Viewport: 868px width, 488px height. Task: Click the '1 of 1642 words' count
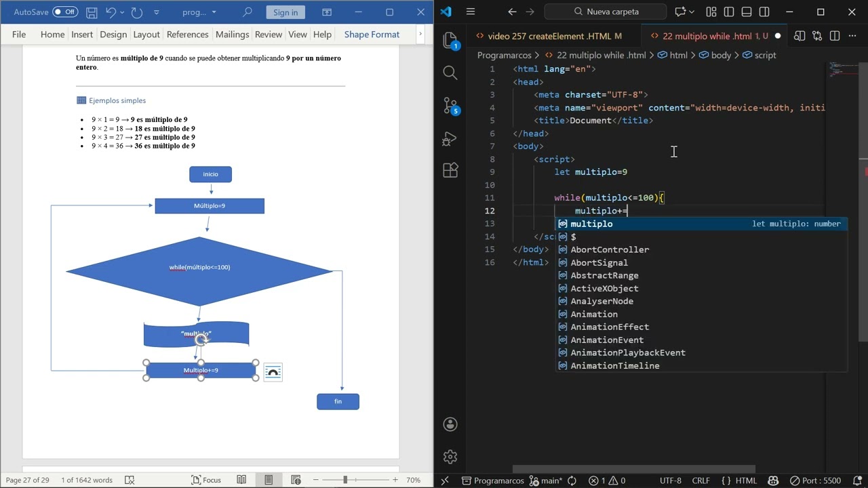[87, 480]
